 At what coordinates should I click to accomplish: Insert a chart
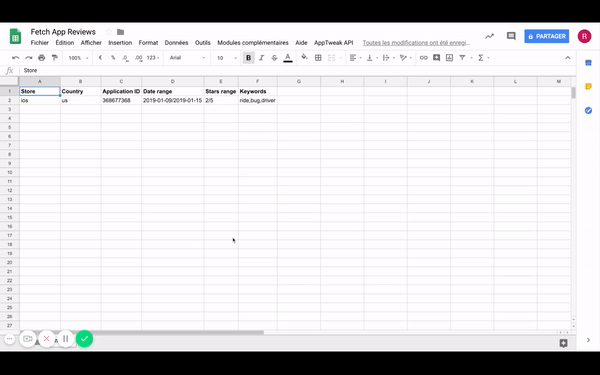pos(449,58)
